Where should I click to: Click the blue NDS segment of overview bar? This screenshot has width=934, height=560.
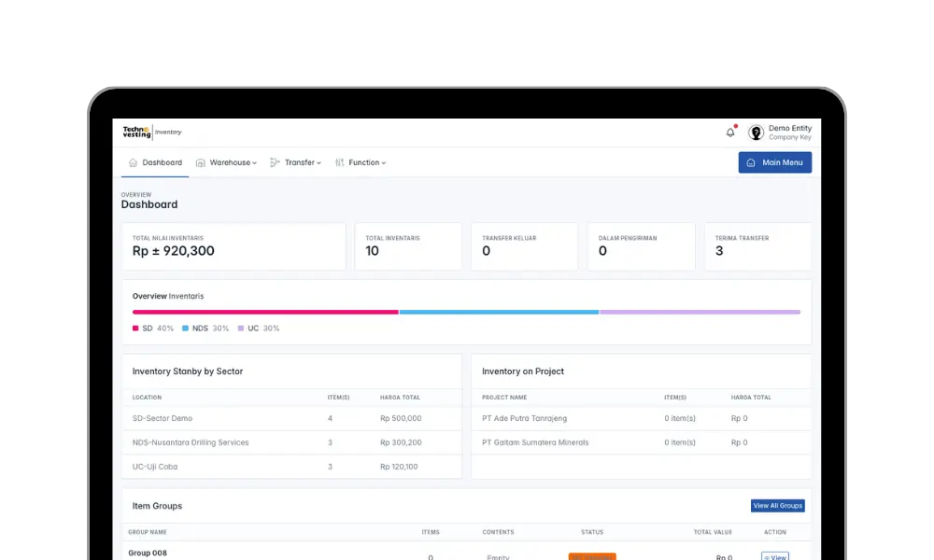pyautogui.click(x=499, y=312)
